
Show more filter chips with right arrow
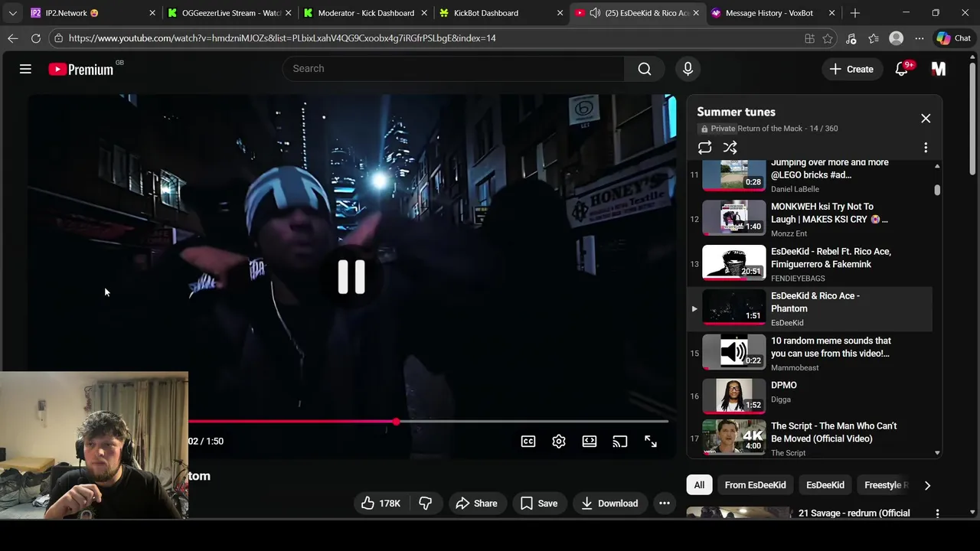coord(927,485)
